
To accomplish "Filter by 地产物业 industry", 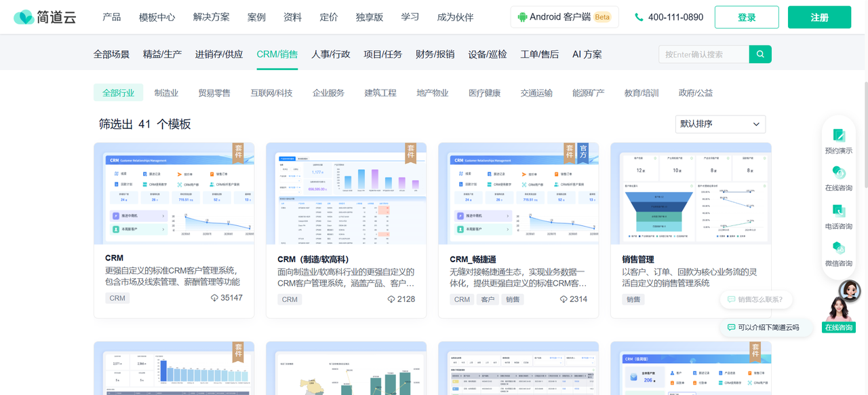I will [433, 93].
